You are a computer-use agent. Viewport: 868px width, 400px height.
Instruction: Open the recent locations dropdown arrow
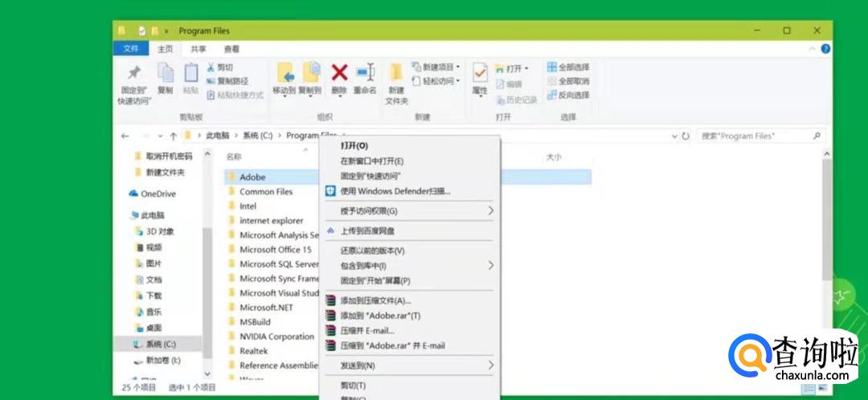pos(161,136)
